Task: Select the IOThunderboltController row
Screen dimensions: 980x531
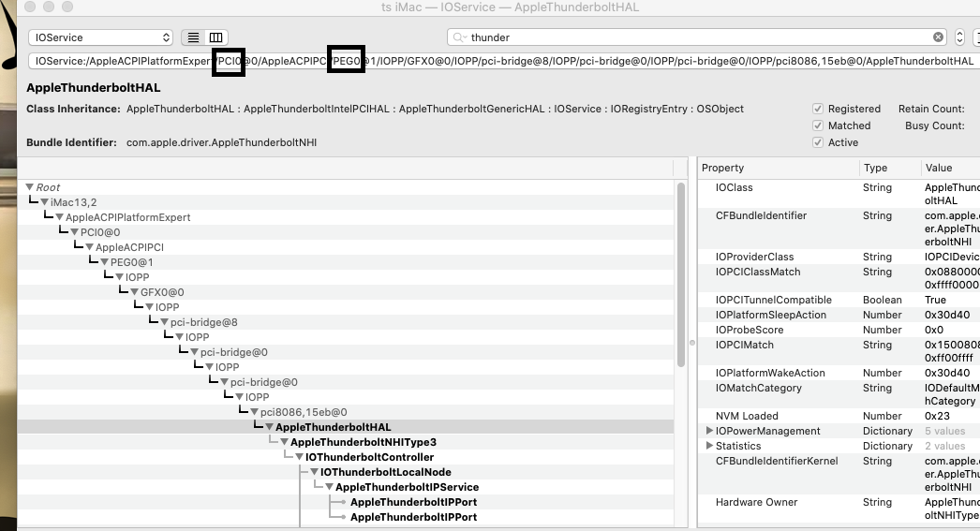Action: (346, 457)
